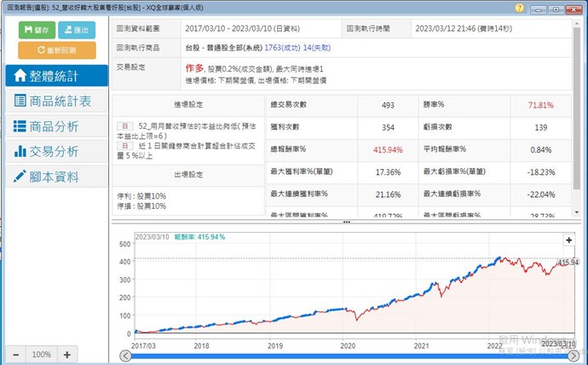Click the 日 icon beside script 52 entry condition
The image size is (588, 365).
(x=126, y=125)
